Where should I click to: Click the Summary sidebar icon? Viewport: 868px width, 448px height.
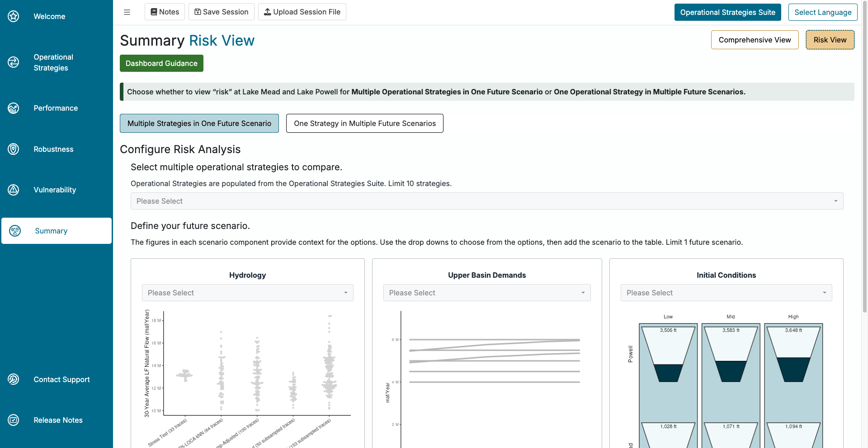15,231
